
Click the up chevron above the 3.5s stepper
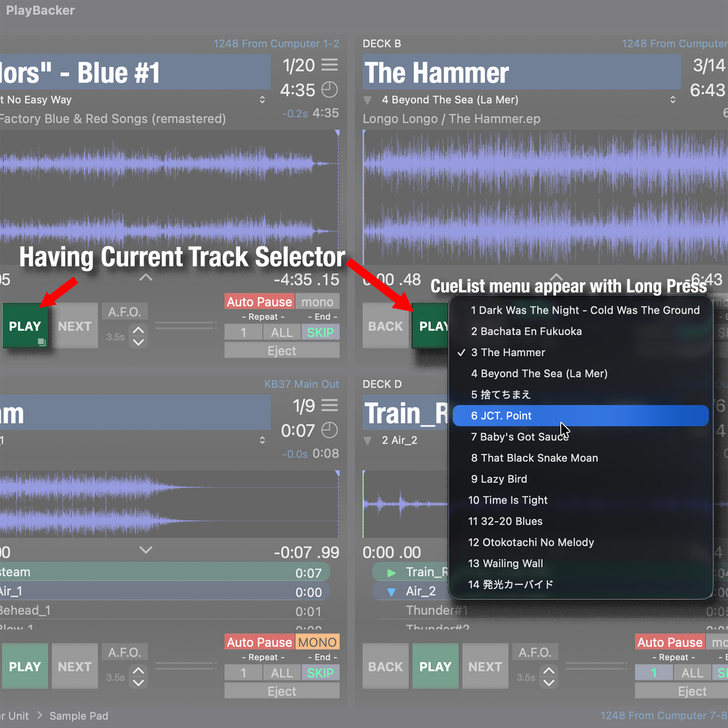click(x=138, y=330)
